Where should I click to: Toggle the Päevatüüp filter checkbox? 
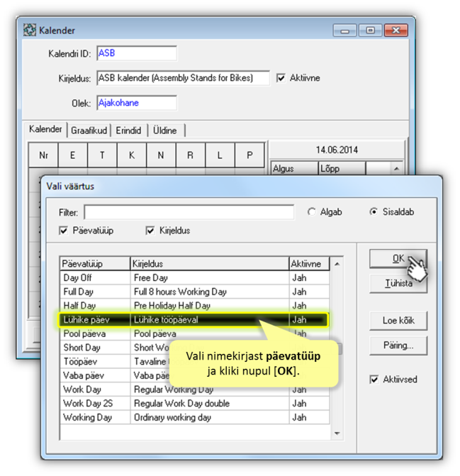tap(63, 231)
